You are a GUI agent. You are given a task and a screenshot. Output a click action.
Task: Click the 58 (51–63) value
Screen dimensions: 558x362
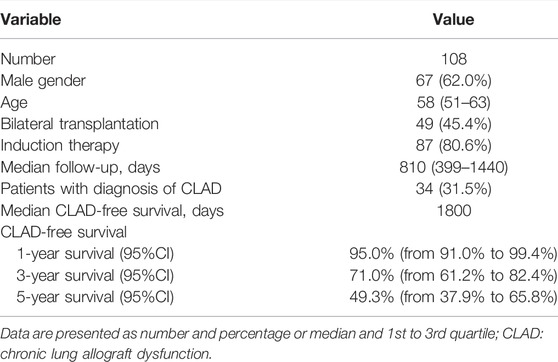coord(454,103)
